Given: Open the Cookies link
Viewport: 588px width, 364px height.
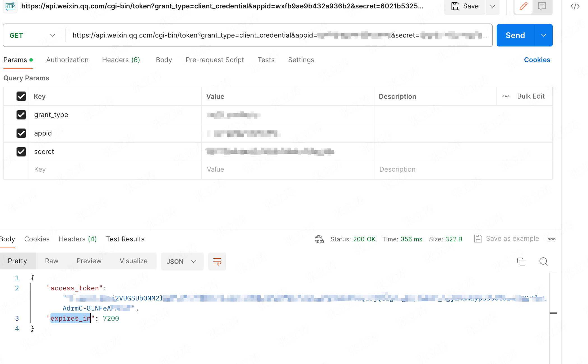Looking at the screenshot, I should tap(537, 60).
